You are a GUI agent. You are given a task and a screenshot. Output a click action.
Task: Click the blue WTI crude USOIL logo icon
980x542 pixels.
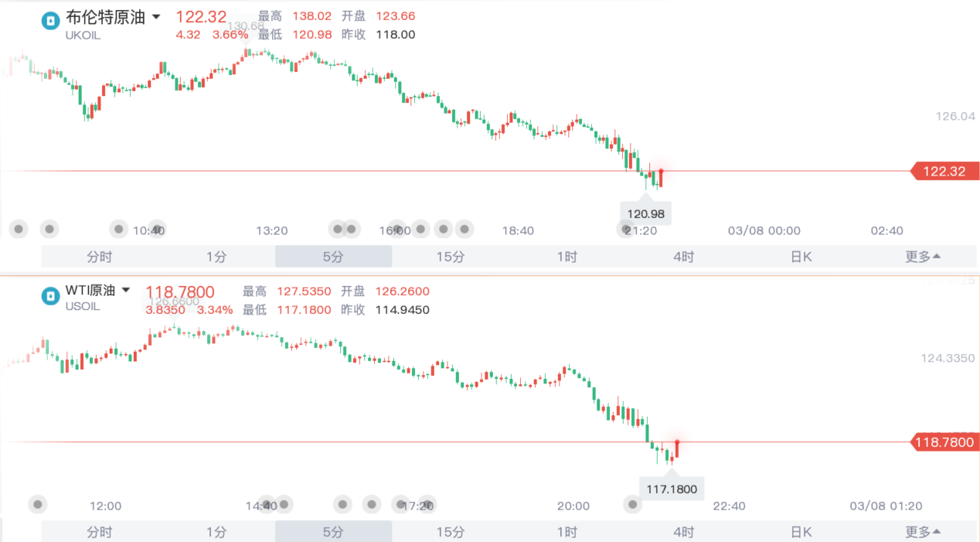[50, 295]
